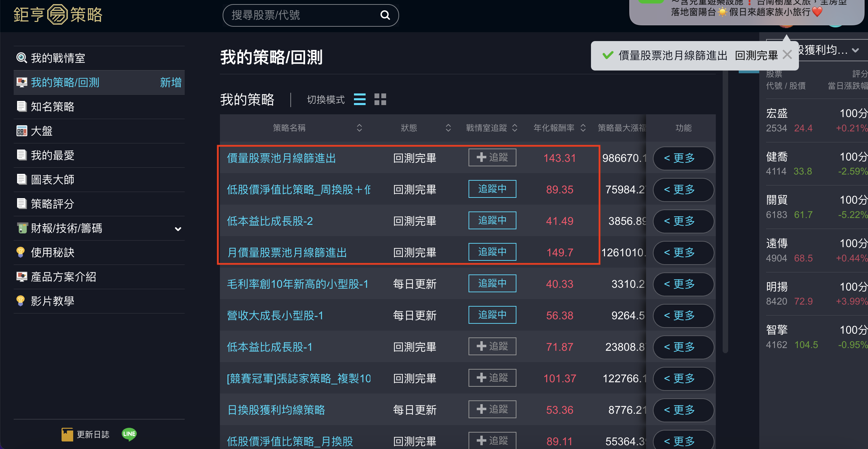Image resolution: width=868 pixels, height=449 pixels.
Task: Expand 財報/技術/籌碼 menu chevron
Action: [178, 229]
